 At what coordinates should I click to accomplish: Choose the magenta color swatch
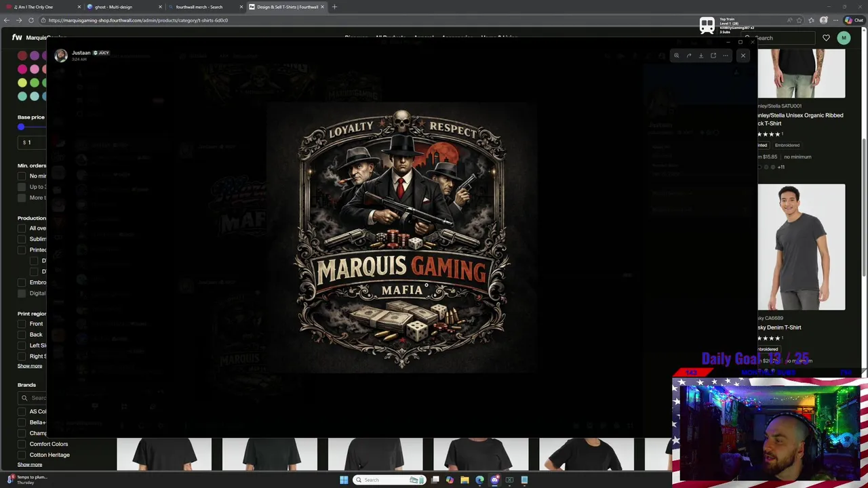22,69
